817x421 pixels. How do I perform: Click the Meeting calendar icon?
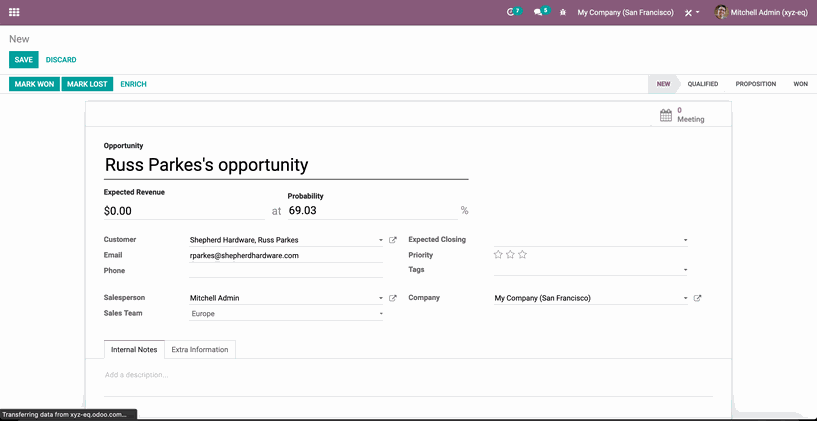pyautogui.click(x=666, y=115)
